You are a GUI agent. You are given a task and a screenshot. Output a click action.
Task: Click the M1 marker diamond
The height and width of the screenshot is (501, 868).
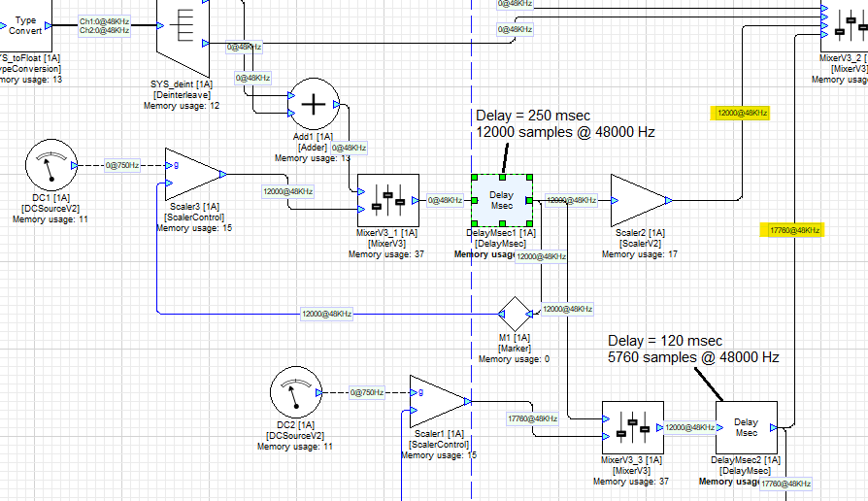tap(514, 314)
